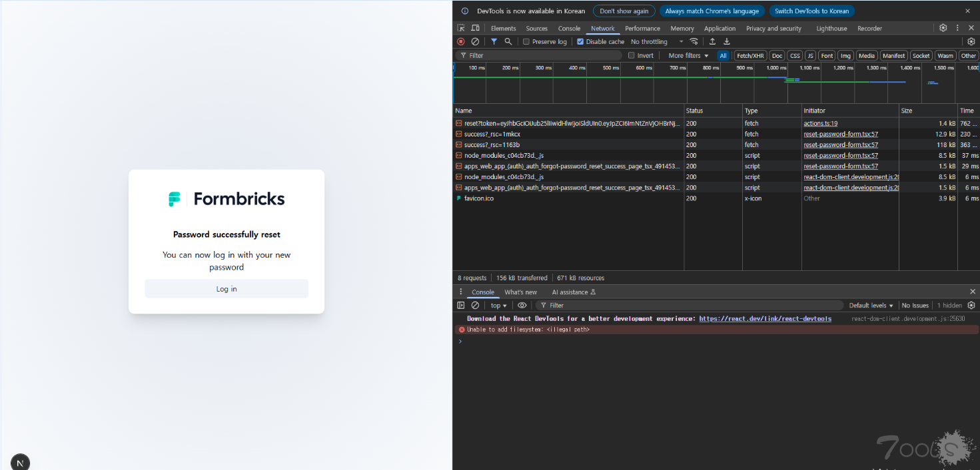
Task: Open the Default levels dropdown in console
Action: click(870, 305)
